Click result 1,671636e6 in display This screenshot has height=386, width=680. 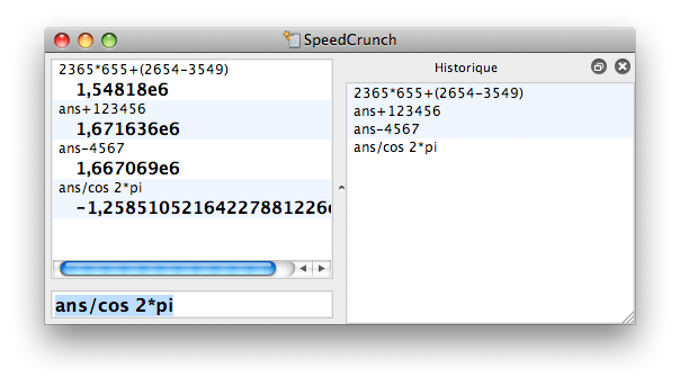(x=128, y=129)
